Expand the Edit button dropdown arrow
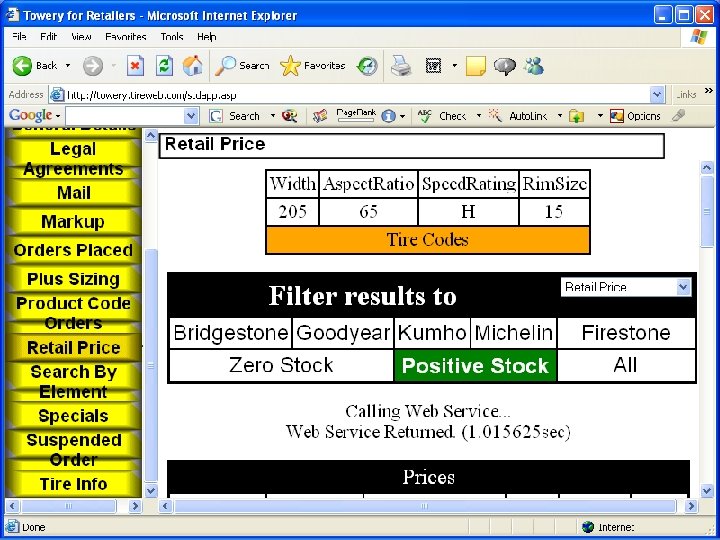The width and height of the screenshot is (720, 540). tap(455, 66)
